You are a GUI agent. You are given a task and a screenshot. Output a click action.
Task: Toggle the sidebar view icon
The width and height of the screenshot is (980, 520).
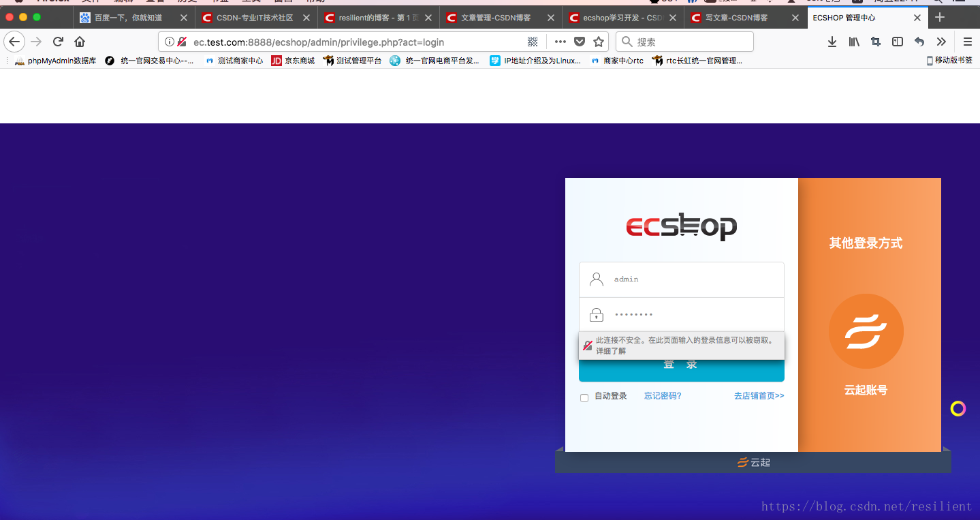[x=898, y=42]
